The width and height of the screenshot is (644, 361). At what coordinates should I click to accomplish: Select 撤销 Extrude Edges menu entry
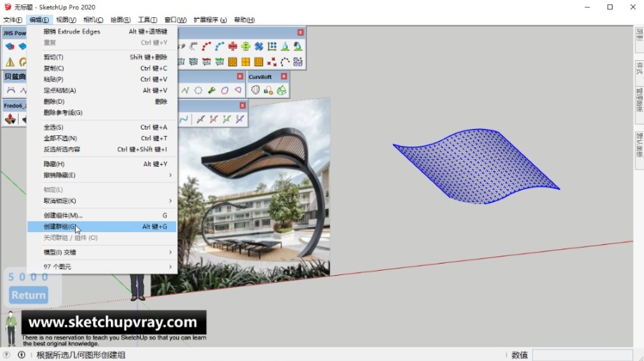click(x=102, y=32)
